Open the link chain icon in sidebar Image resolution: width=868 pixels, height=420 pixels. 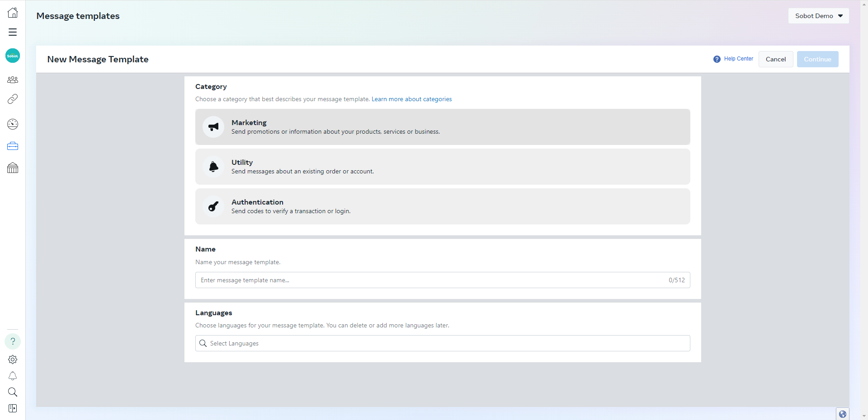point(13,99)
